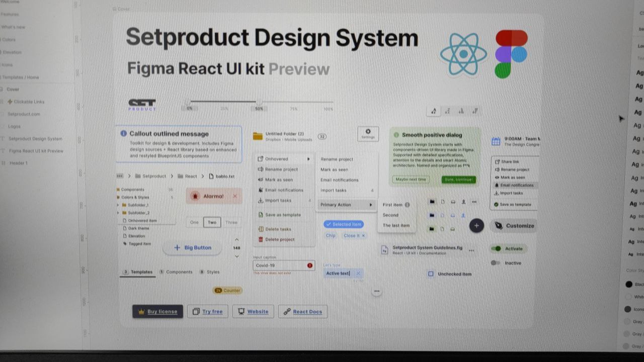Toggle the Inactive switch

tap(496, 262)
